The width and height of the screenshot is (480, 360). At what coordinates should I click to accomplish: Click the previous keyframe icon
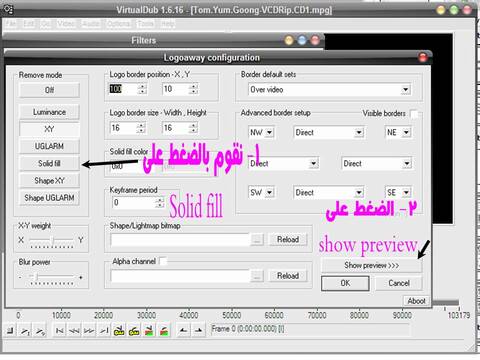[119, 331]
